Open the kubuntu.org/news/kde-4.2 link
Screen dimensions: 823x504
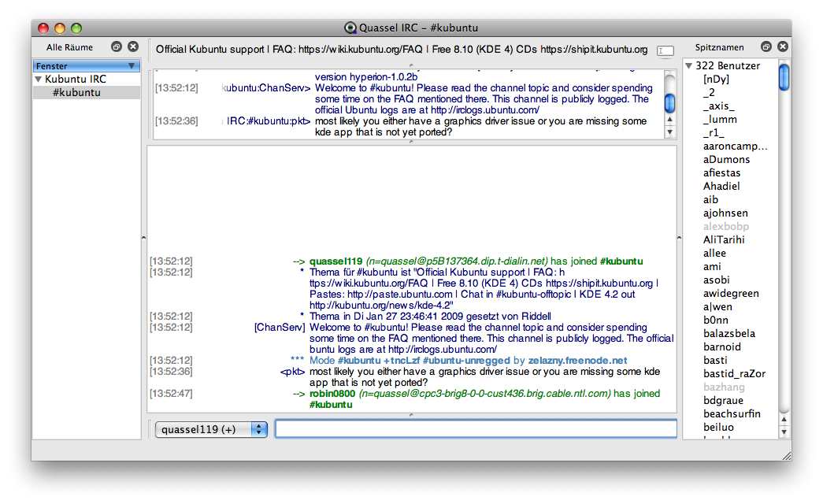click(381, 306)
